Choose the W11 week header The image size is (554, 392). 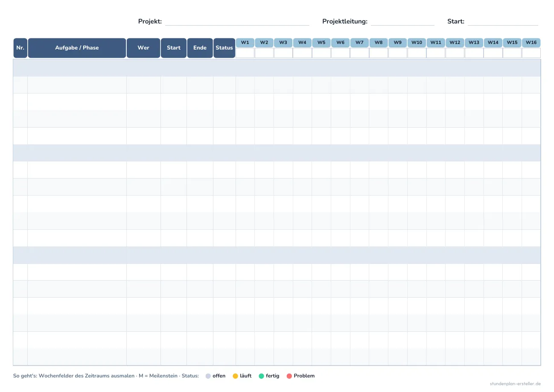tap(436, 43)
